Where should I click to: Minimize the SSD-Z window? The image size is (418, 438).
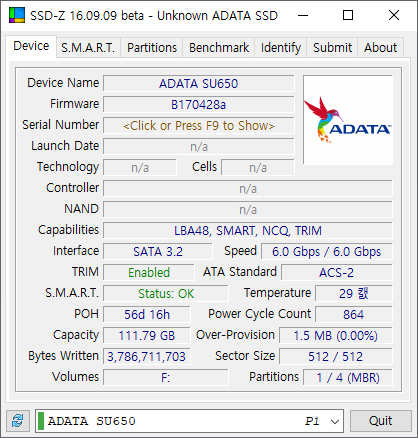[303, 15]
